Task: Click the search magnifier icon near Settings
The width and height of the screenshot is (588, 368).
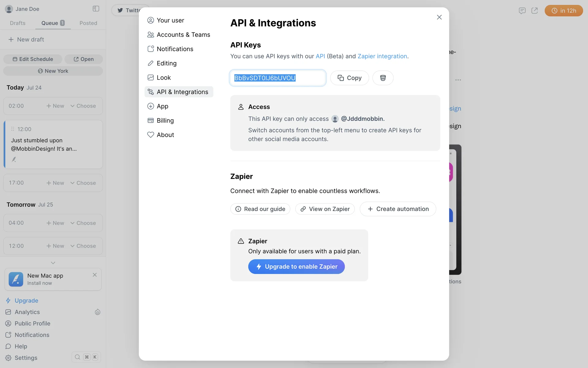Action: pos(77,357)
